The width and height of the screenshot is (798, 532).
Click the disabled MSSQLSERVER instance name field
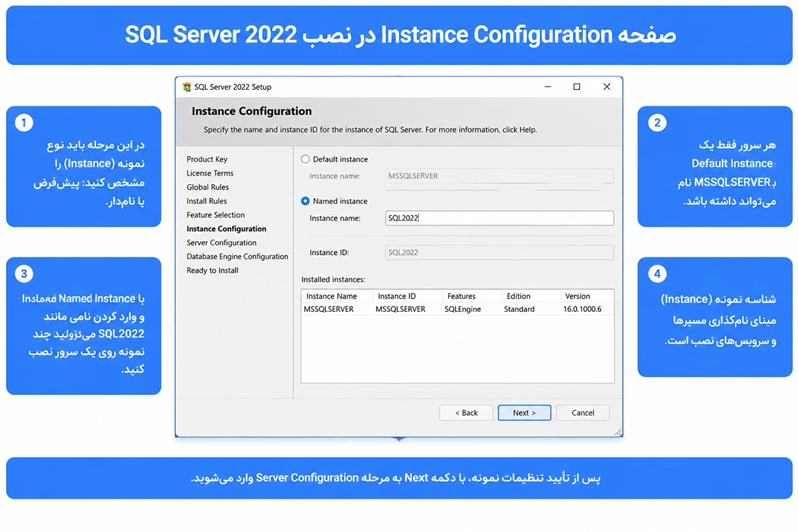tap(499, 176)
